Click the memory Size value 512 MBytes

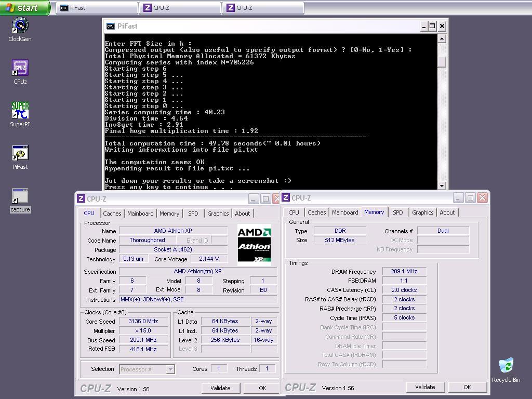tap(340, 240)
